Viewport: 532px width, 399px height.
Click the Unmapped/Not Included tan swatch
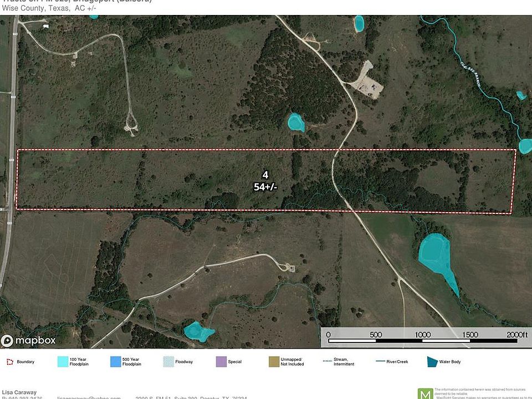pyautogui.click(x=273, y=362)
